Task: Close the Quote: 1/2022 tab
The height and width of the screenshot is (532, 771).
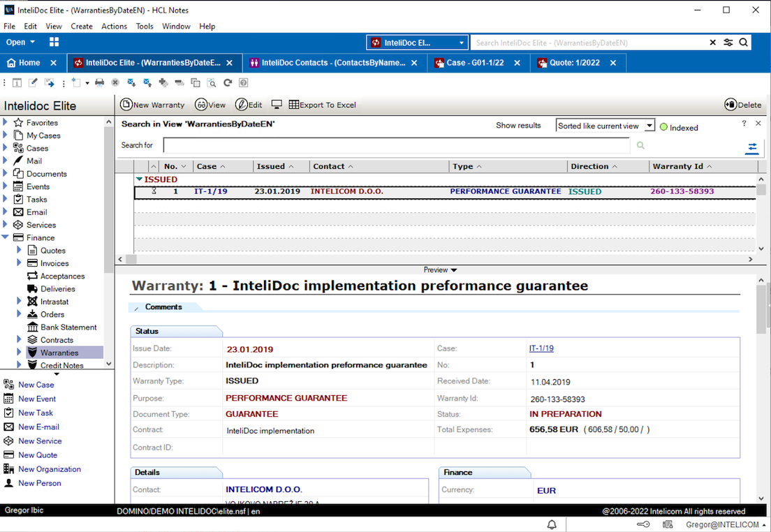Action: tap(612, 63)
